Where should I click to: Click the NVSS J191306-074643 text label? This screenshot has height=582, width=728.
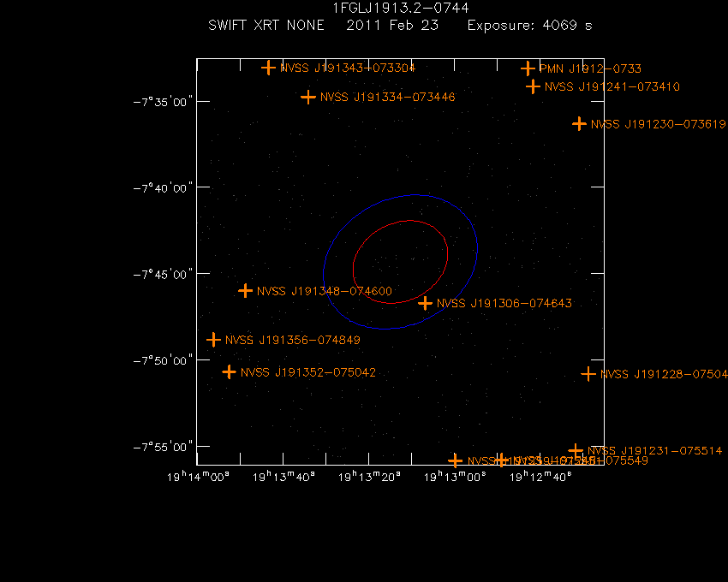pos(504,303)
